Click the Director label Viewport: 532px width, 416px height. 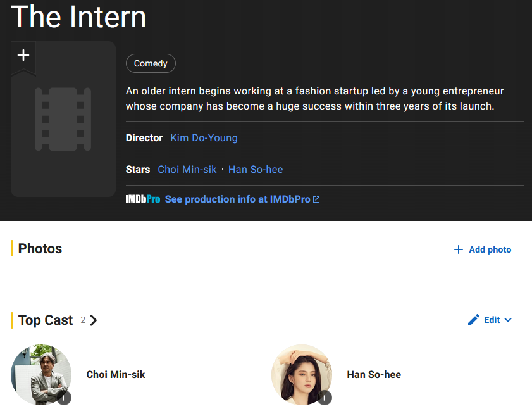click(144, 137)
